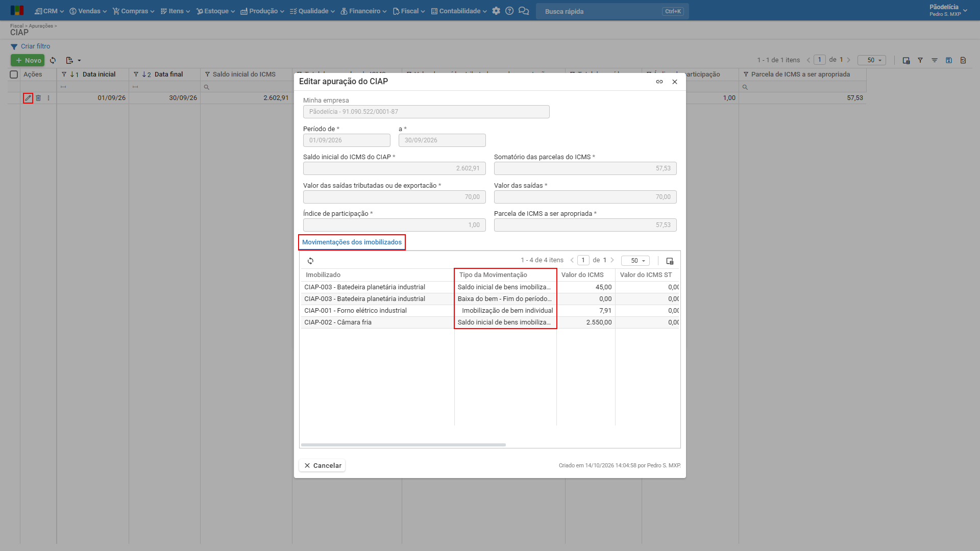980x551 pixels.
Task: Select the CIAP-002 - Câmara fria row
Action: [x=490, y=322]
